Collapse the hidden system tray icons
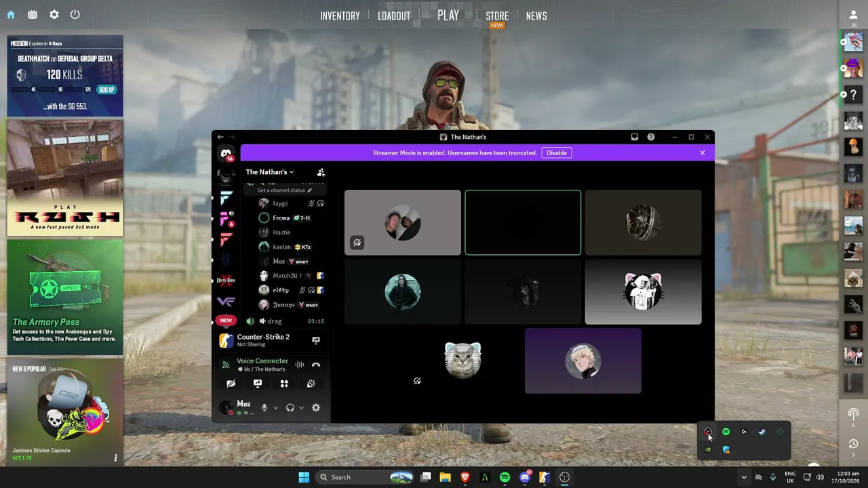 pos(744,477)
